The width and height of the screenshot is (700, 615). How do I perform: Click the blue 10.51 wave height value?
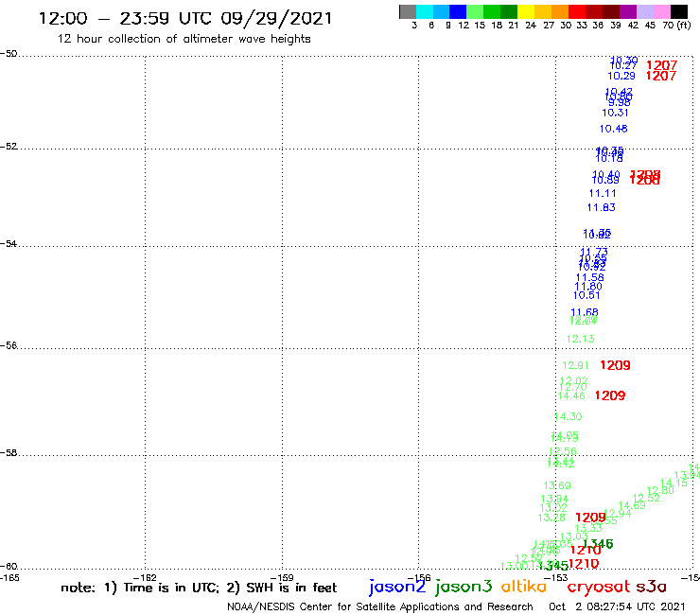point(586,295)
